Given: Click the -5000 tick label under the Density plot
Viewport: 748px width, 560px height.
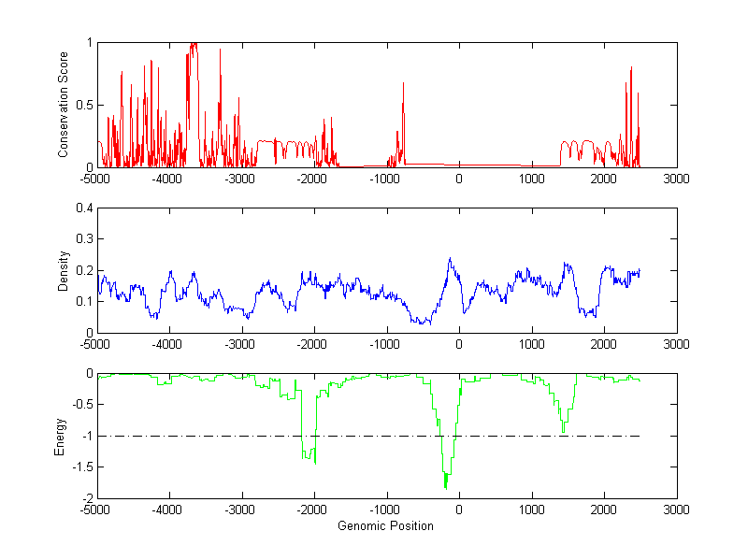Looking at the screenshot, I should (96, 345).
